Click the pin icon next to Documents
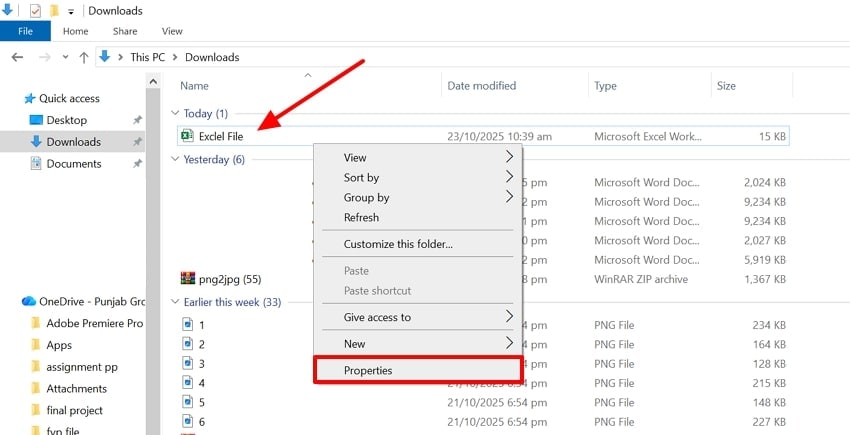The width and height of the screenshot is (850, 435). (x=138, y=164)
